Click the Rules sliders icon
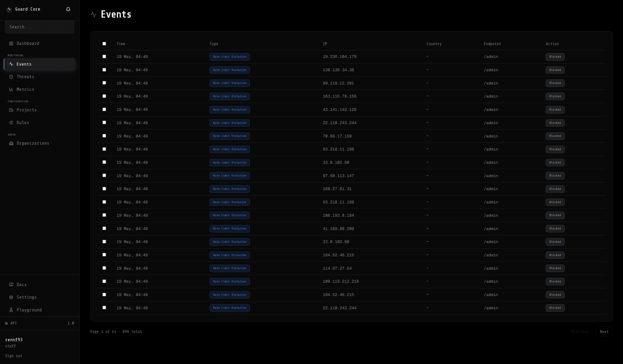Image resolution: width=623 pixels, height=364 pixels. tap(11, 123)
